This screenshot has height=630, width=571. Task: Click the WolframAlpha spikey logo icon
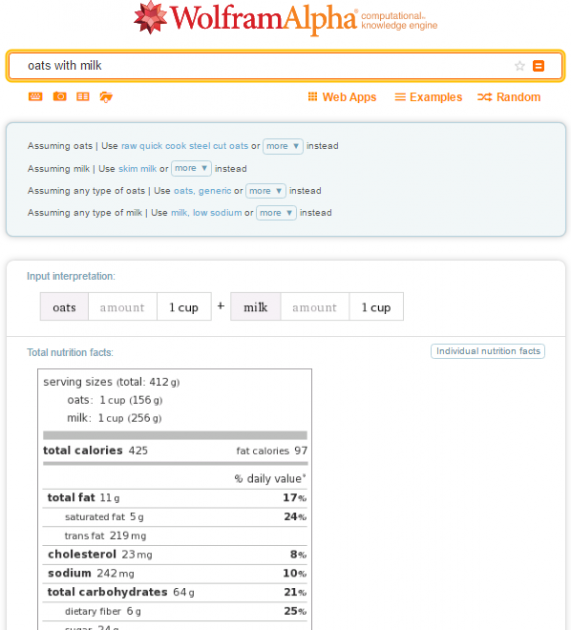tap(150, 17)
